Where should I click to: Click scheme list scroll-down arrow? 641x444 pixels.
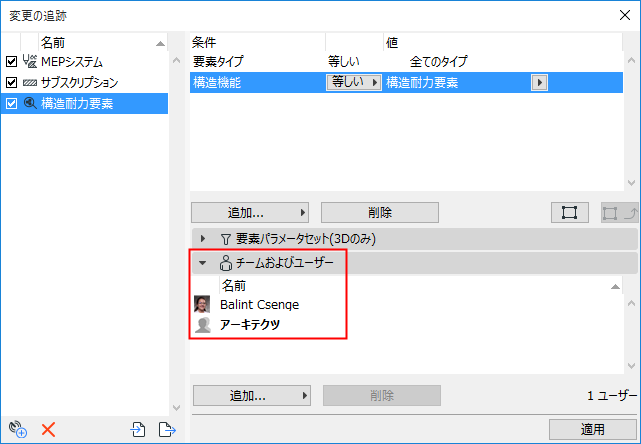[177, 408]
